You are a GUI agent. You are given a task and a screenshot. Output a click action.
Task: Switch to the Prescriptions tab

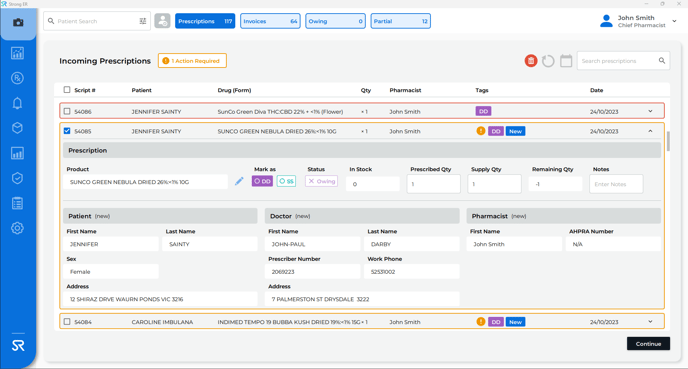(x=205, y=21)
